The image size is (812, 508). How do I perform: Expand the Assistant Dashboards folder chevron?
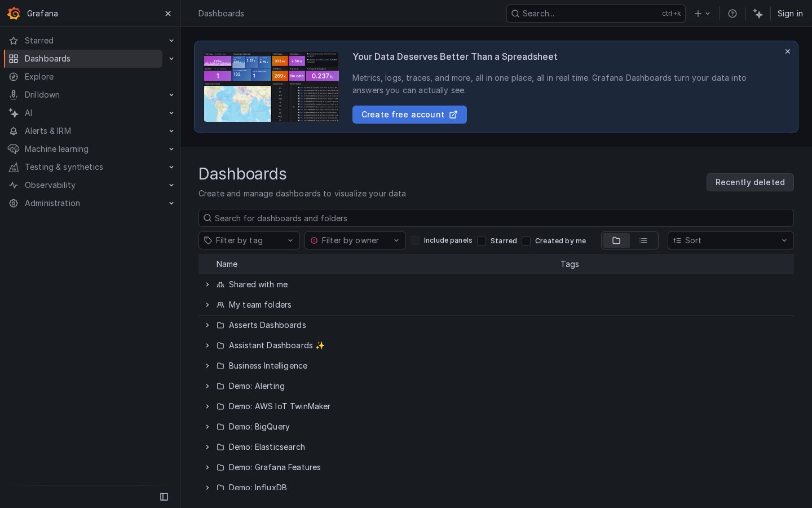tap(208, 345)
